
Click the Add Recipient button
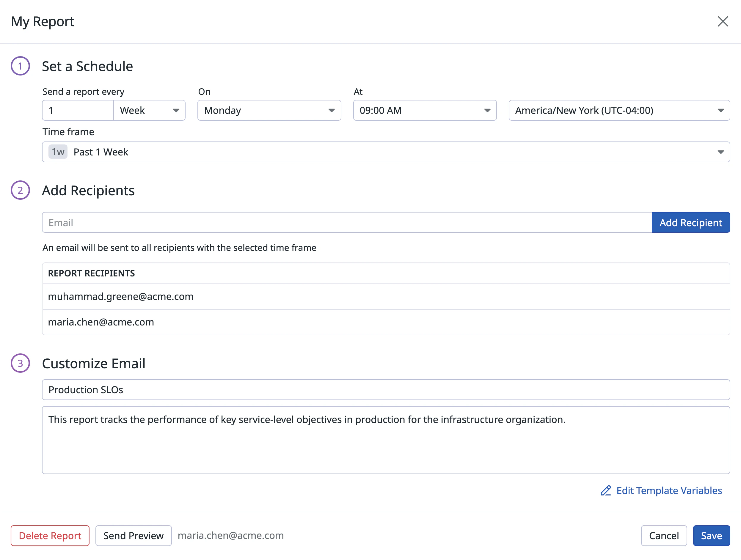[x=691, y=222]
